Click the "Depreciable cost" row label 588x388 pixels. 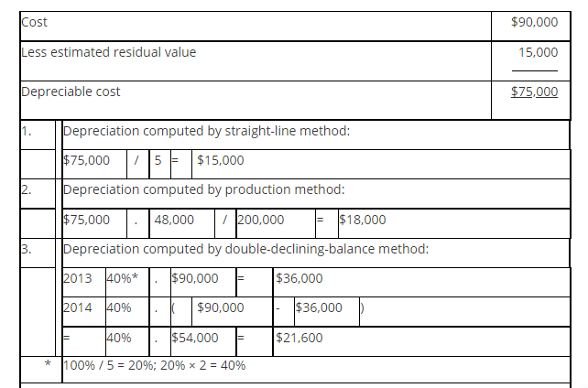point(71,92)
